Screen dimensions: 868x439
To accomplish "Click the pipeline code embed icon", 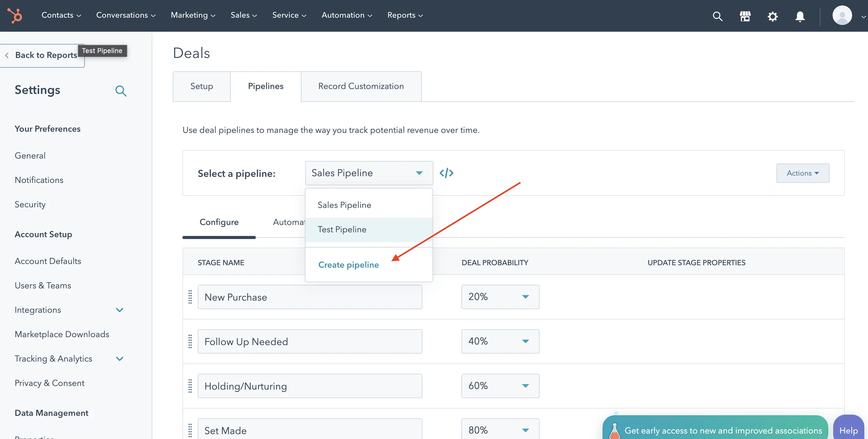I will (447, 173).
